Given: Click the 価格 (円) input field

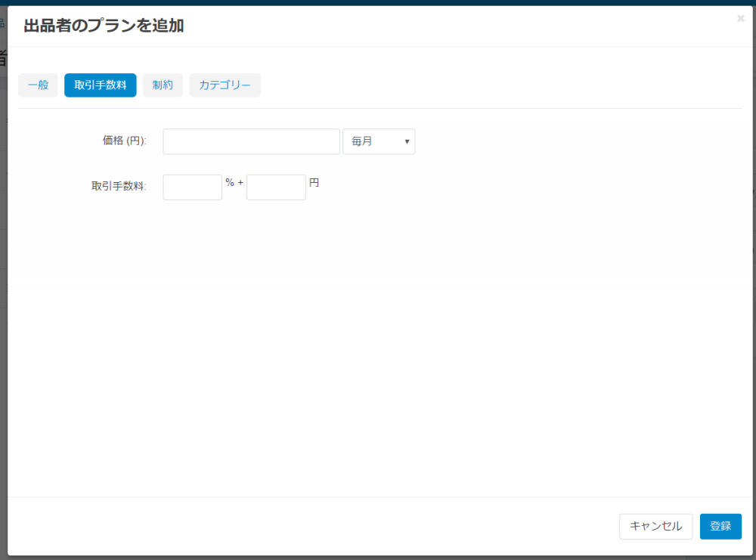Looking at the screenshot, I should coord(251,141).
